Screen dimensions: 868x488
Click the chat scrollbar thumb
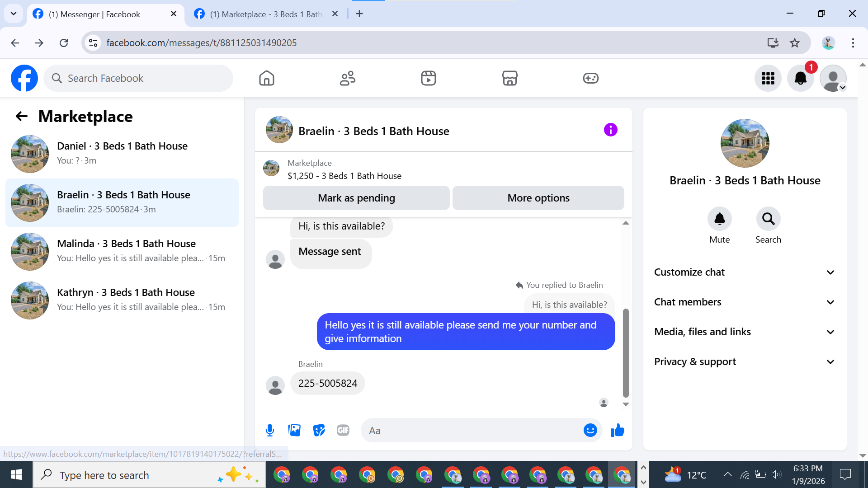[x=626, y=352]
